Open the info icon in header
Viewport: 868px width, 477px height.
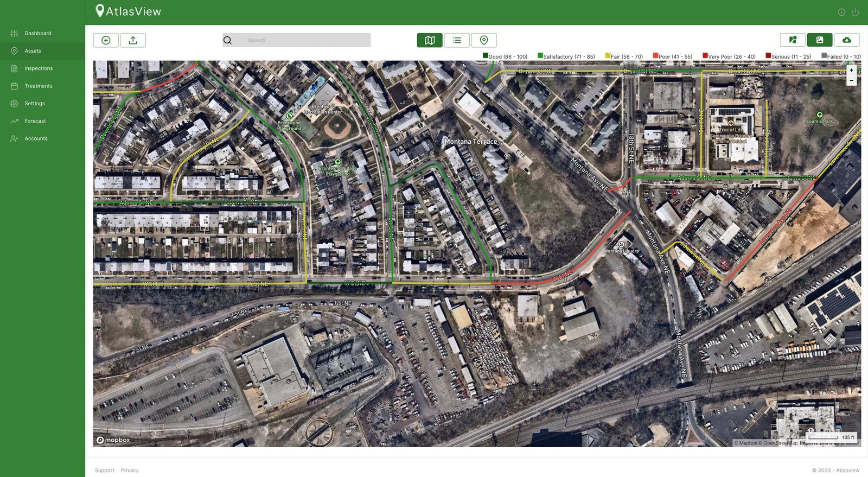point(841,12)
